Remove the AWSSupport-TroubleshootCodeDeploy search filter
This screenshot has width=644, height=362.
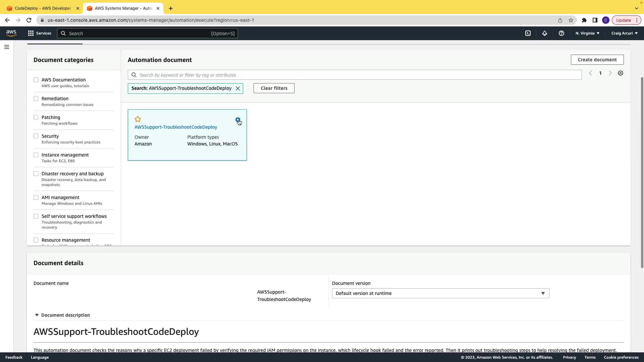[x=238, y=88]
